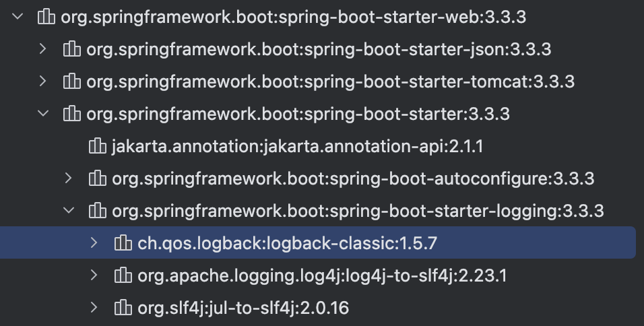Select org.springframework.boot:spring-boot-starter-web:3.3.3 text
Image resolution: width=644 pixels, height=326 pixels.
(x=293, y=18)
